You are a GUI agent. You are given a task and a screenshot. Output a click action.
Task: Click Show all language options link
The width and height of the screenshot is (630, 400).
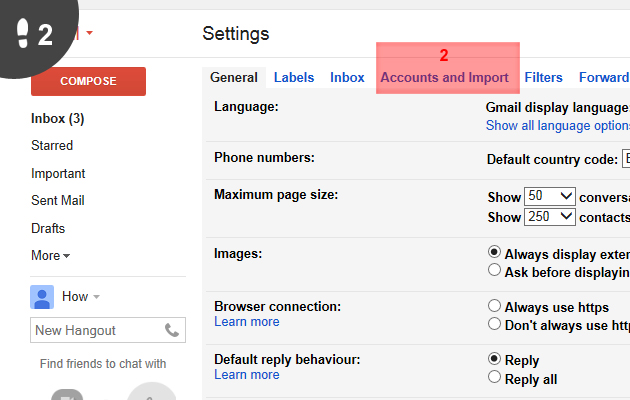pyautogui.click(x=558, y=126)
